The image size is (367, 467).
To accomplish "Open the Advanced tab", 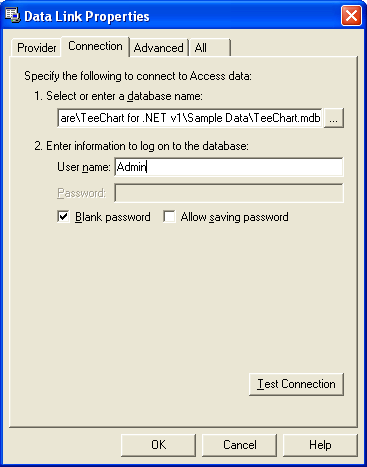I will 159,48.
